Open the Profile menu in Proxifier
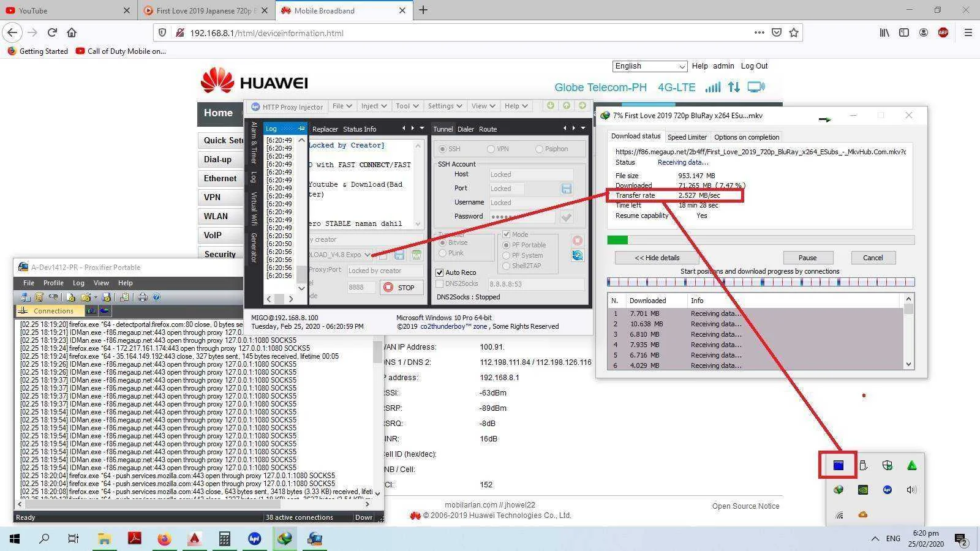 point(53,283)
